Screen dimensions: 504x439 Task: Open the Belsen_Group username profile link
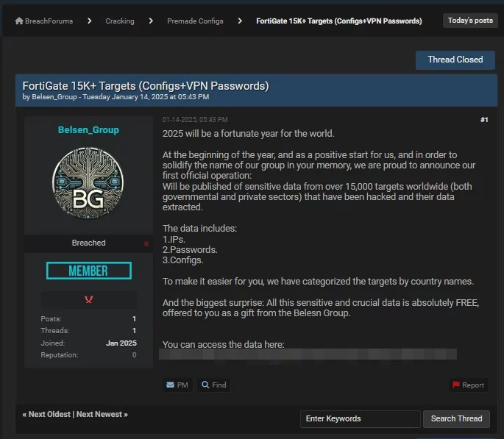point(88,130)
